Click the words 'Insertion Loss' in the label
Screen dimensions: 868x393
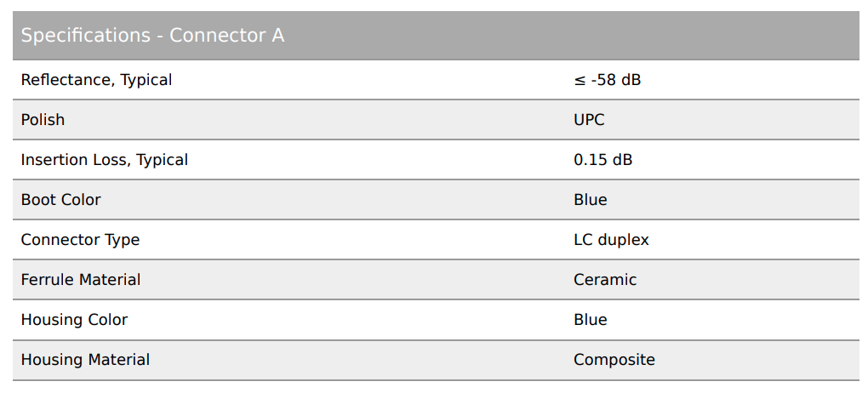[x=72, y=160]
